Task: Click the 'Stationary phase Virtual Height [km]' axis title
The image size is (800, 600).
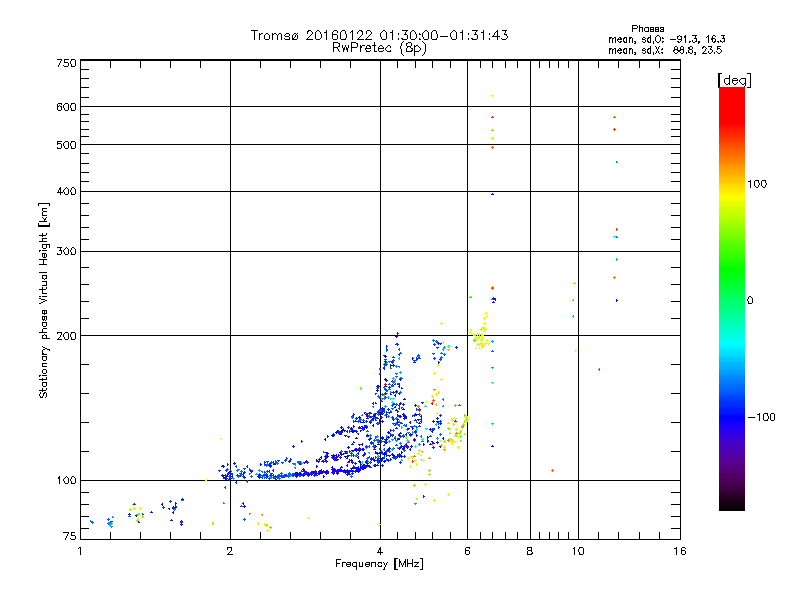Action: pyautogui.click(x=44, y=300)
